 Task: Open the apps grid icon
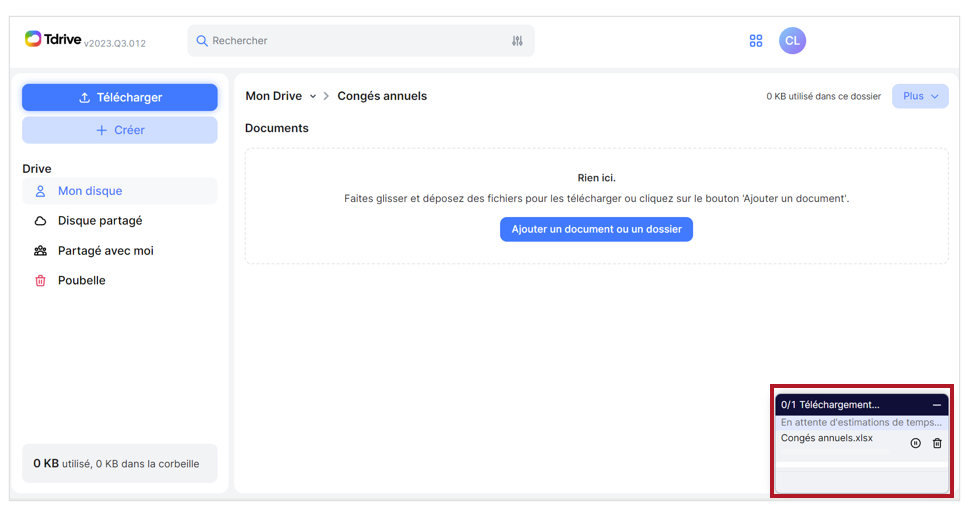click(x=756, y=41)
